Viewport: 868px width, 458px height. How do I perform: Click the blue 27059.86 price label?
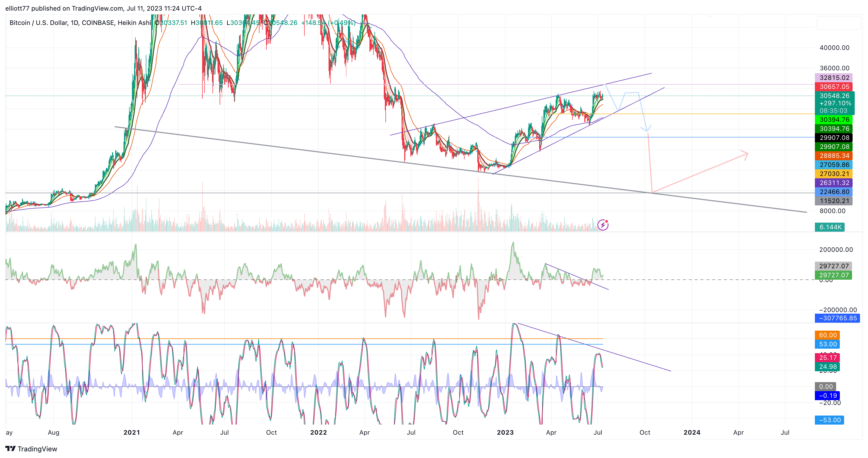coord(834,165)
